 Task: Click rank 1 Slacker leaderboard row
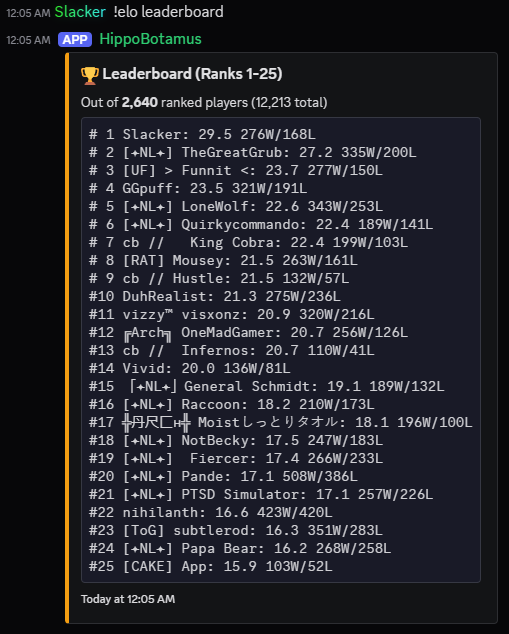pos(202,134)
